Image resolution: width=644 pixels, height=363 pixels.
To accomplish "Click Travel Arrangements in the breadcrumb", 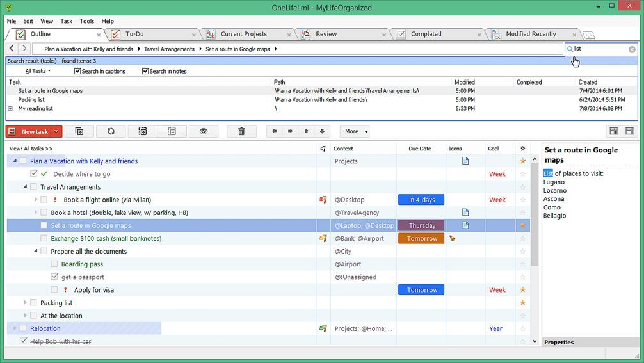I will pyautogui.click(x=169, y=49).
